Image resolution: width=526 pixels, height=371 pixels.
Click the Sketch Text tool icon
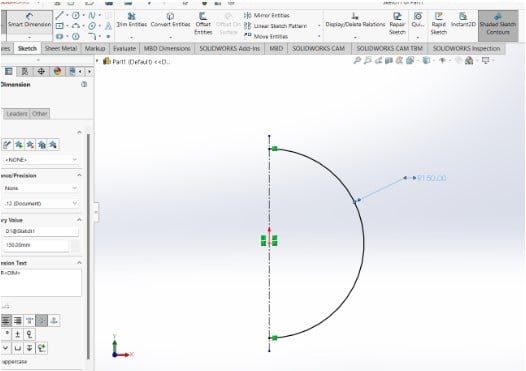tap(108, 26)
